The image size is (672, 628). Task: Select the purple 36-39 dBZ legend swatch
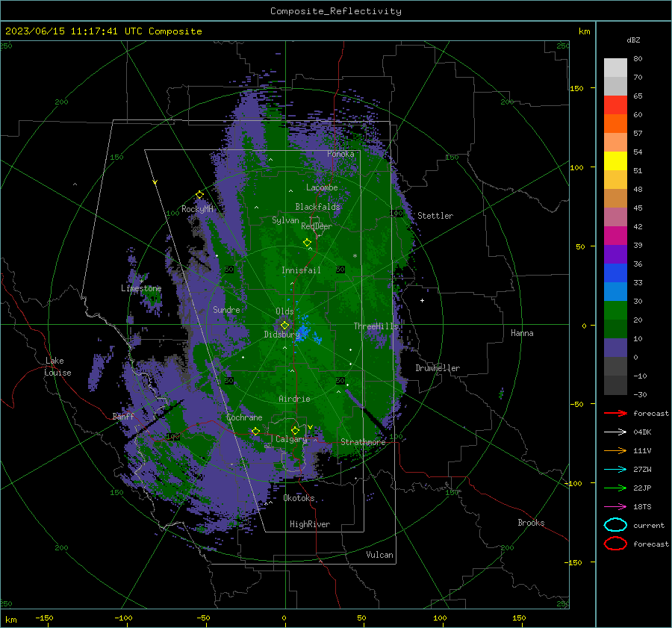[x=615, y=255]
